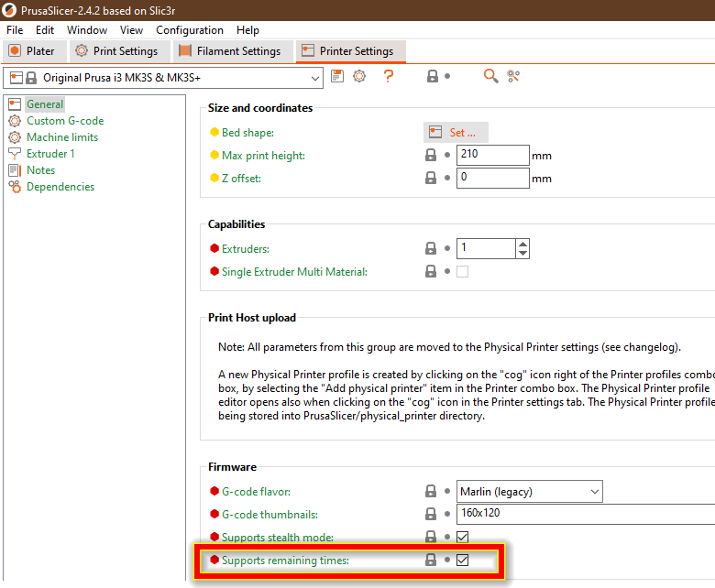Click the compare presets icon
Image resolution: width=715 pixels, height=588 pixels.
point(513,76)
